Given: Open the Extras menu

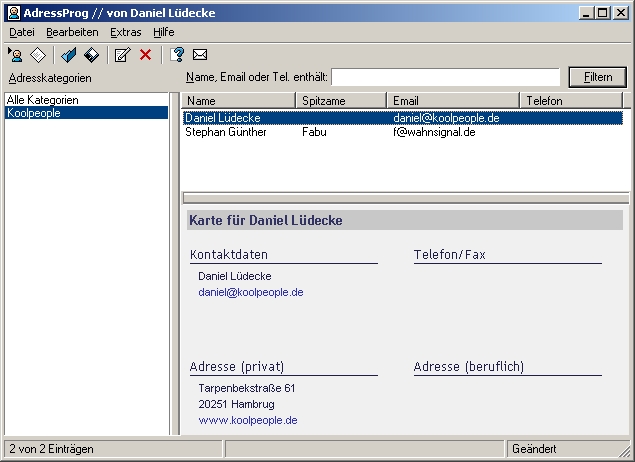Looking at the screenshot, I should pos(125,32).
